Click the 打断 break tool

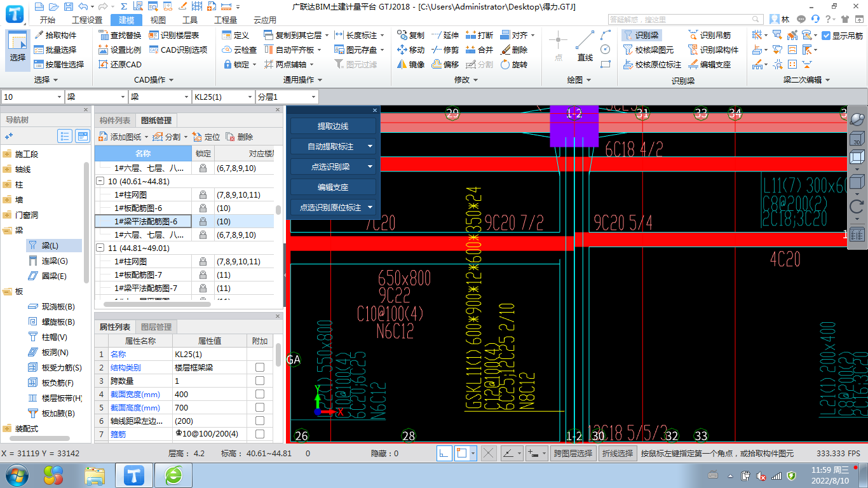coord(479,36)
